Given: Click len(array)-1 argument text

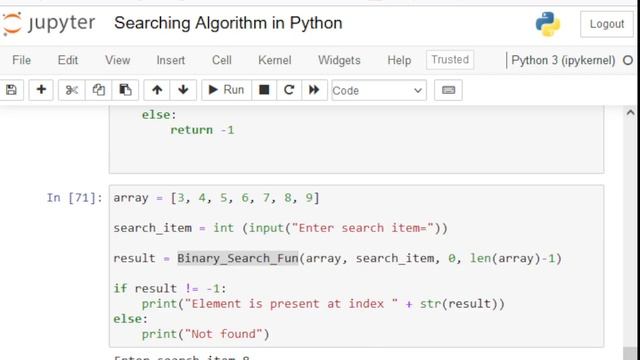Looking at the screenshot, I should click(x=513, y=258).
